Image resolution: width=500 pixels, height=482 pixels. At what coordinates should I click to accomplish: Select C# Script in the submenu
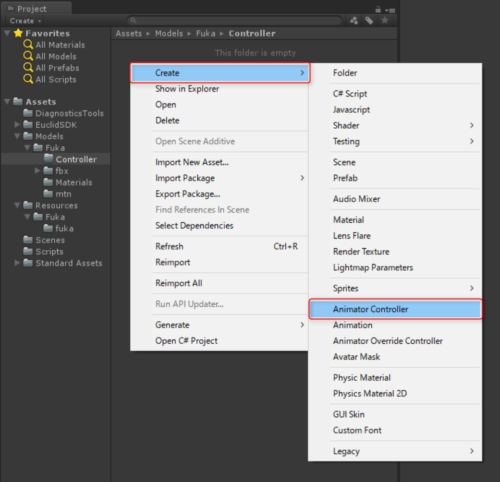350,94
